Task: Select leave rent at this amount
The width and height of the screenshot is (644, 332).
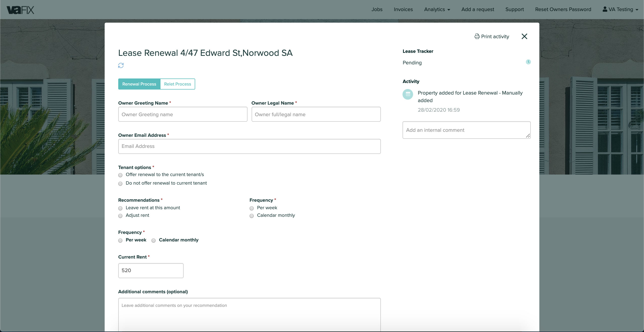Action: point(120,208)
